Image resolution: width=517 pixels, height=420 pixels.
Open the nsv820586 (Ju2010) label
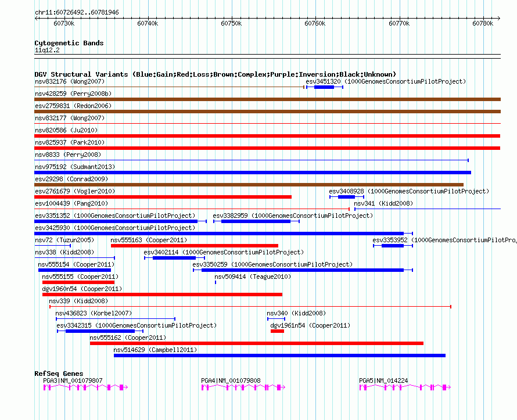pyautogui.click(x=66, y=130)
